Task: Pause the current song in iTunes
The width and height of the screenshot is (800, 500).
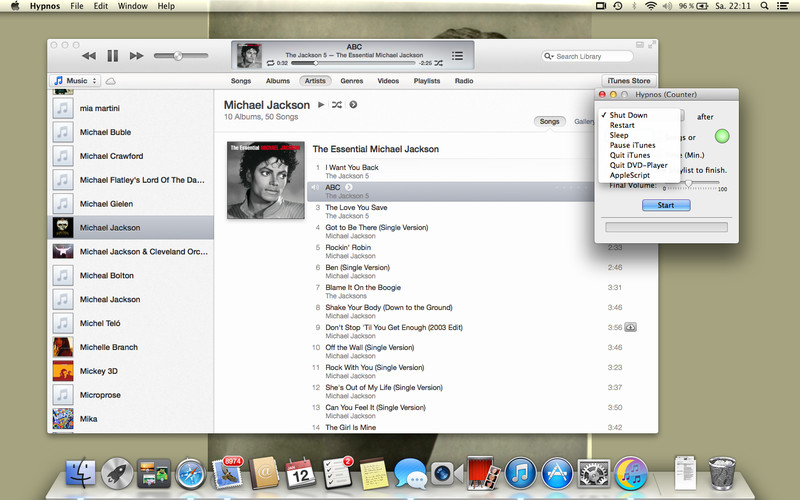Action: tap(113, 56)
